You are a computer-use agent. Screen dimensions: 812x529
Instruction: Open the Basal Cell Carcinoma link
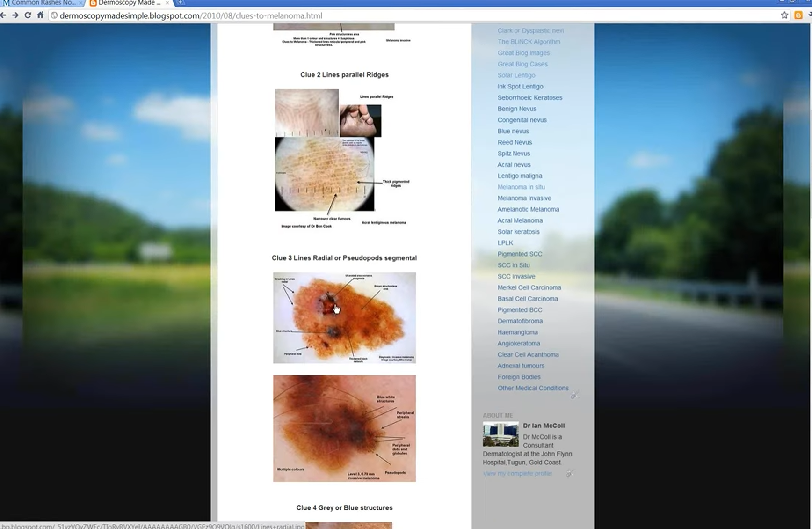(528, 298)
